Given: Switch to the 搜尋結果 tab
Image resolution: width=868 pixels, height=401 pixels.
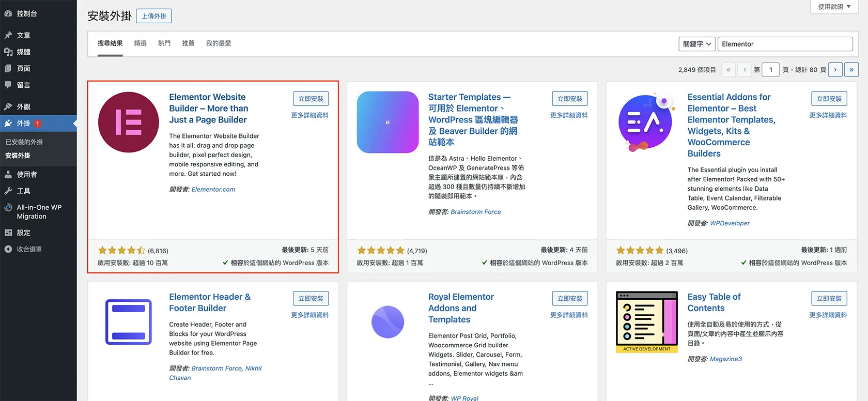Looking at the screenshot, I should click(x=110, y=43).
